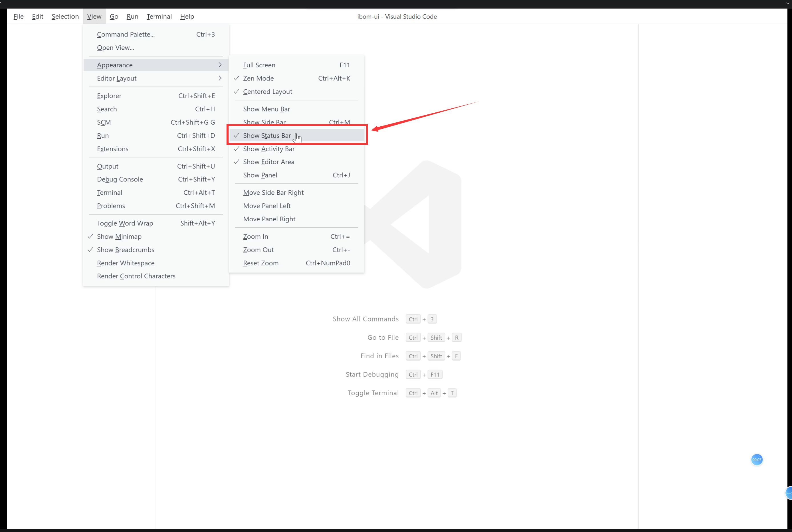Select Render Whitespace
This screenshot has height=532, width=792.
(x=125, y=263)
